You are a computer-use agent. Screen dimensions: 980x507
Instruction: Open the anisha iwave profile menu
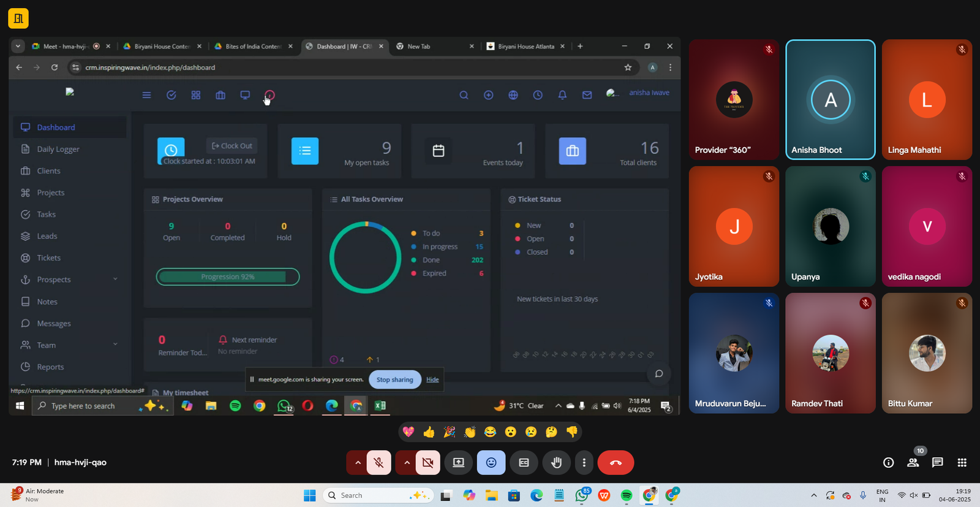tap(638, 93)
